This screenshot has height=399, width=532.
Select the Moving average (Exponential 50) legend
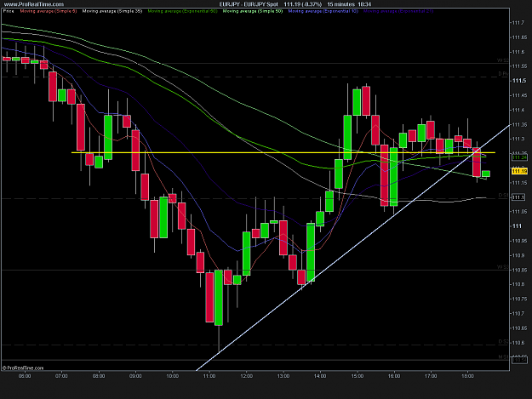coord(182,11)
